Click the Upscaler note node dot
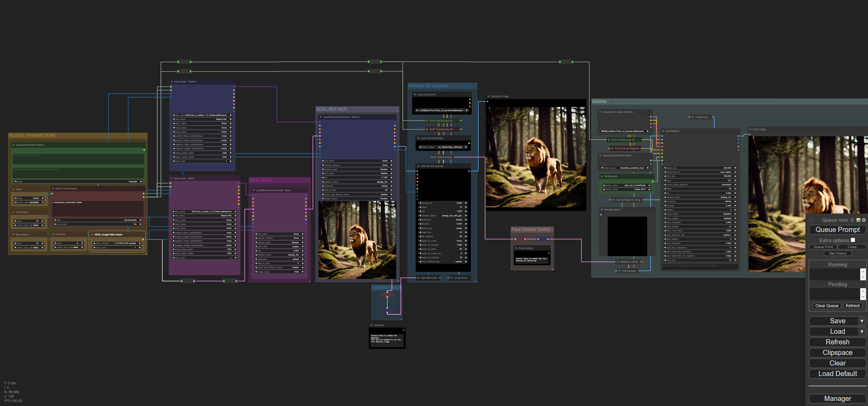The width and height of the screenshot is (868, 406). 371,325
